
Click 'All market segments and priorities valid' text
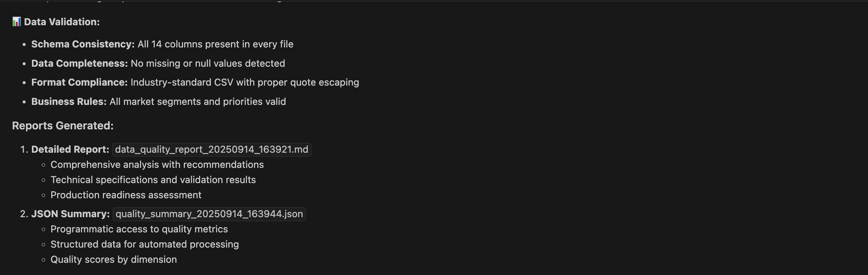198,102
